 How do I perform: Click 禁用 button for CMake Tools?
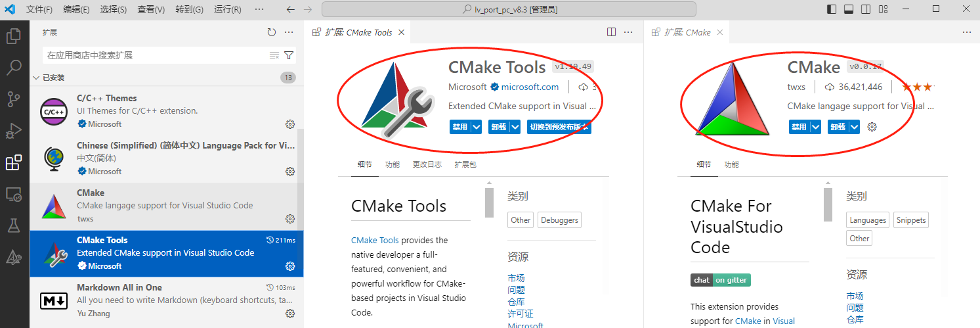tap(459, 127)
